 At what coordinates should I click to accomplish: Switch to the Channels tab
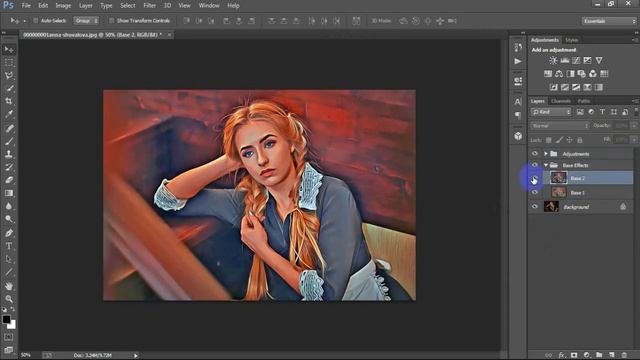[561, 101]
